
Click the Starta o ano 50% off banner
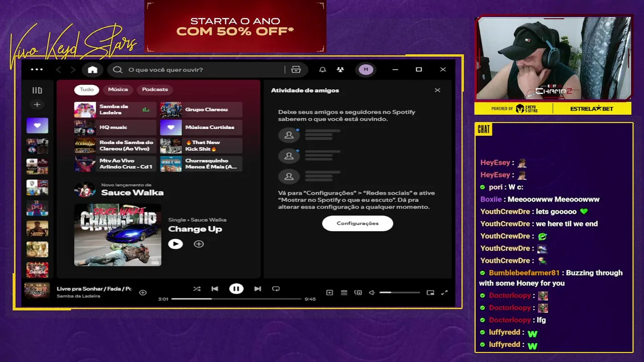pyautogui.click(x=235, y=27)
